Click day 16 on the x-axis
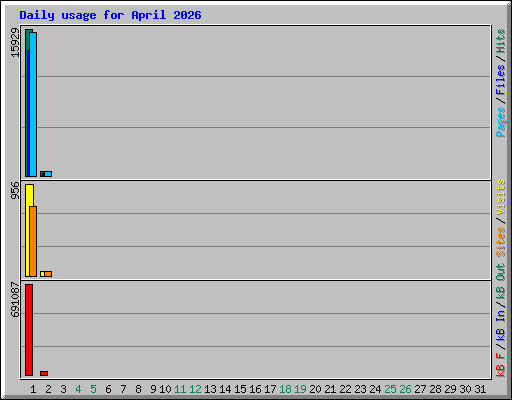The height and width of the screenshot is (400, 512). tap(255, 389)
